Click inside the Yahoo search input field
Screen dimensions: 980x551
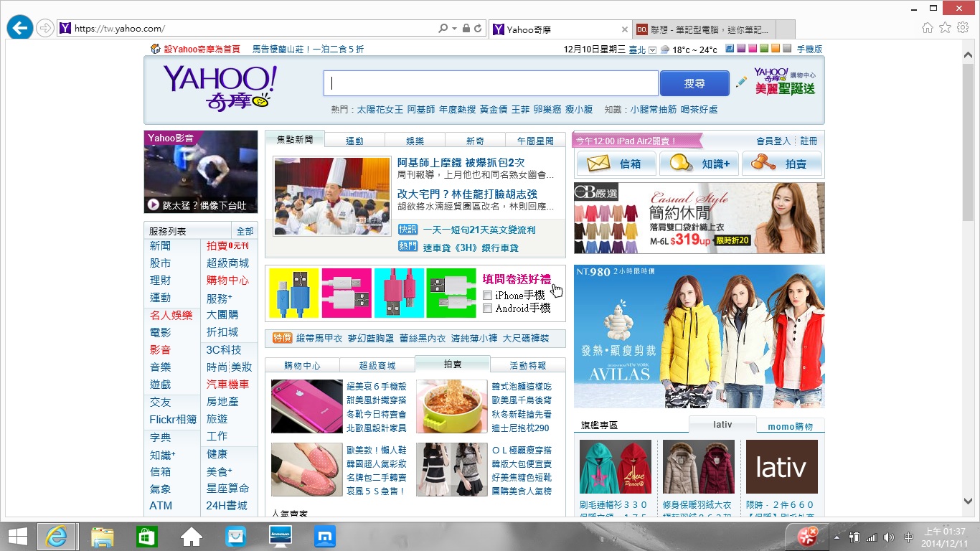[x=491, y=83]
